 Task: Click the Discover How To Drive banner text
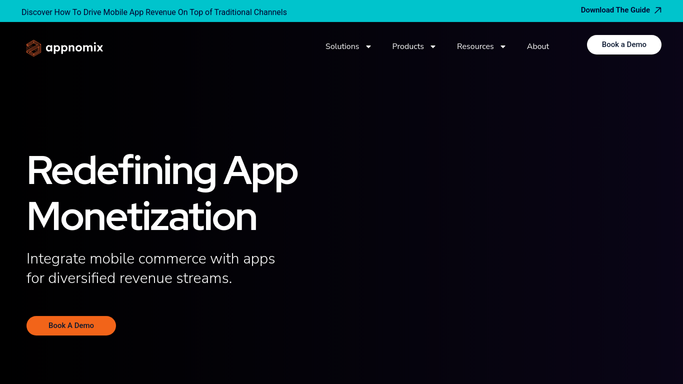(154, 12)
